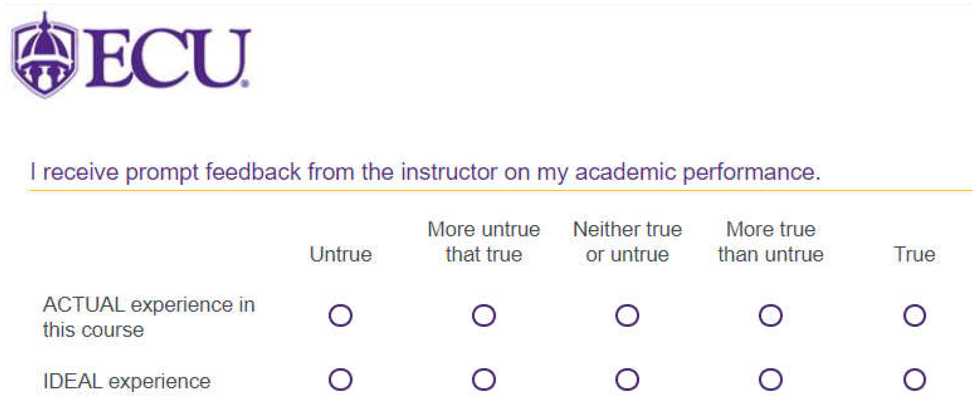
Task: Select More true than untrue for ACTUAL experience
Action: click(x=770, y=315)
